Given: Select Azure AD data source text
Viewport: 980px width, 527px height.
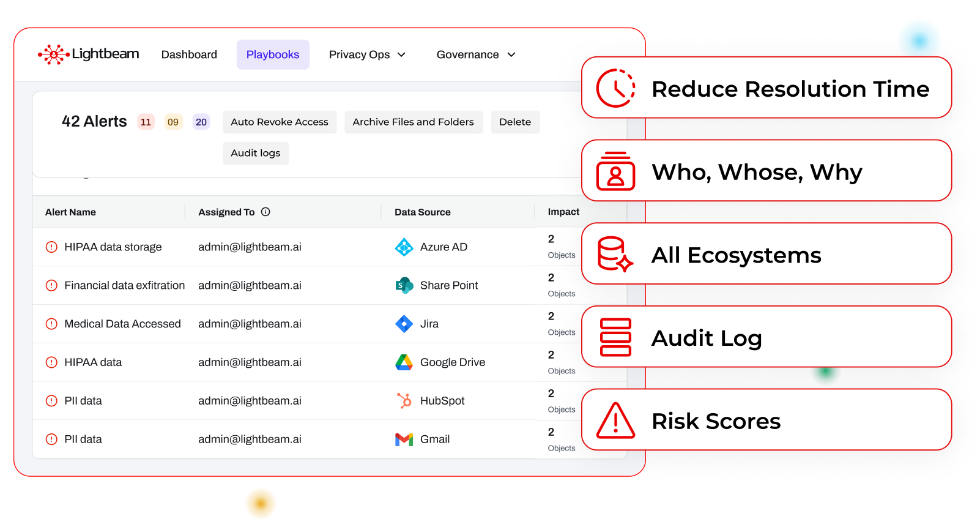Looking at the screenshot, I should pyautogui.click(x=444, y=247).
